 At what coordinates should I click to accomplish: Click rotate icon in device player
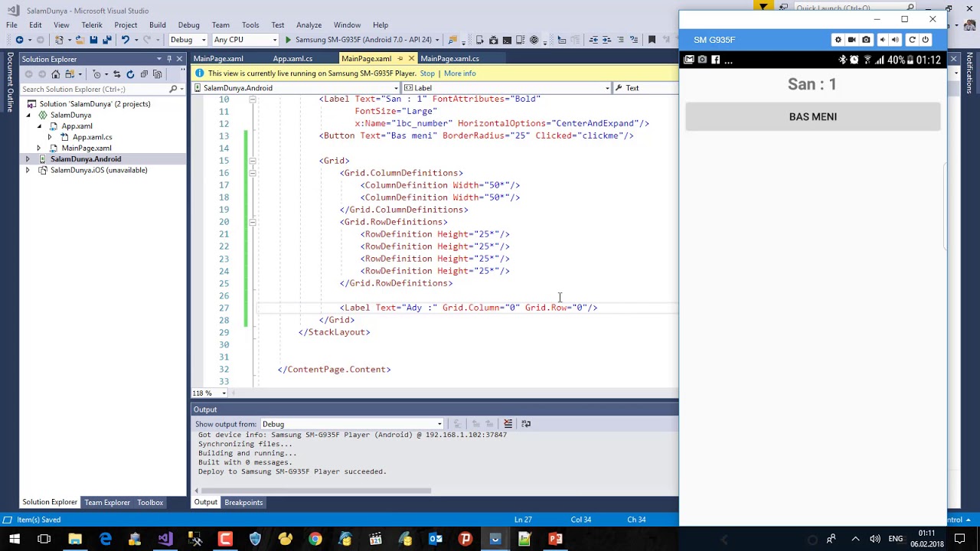pyautogui.click(x=912, y=40)
